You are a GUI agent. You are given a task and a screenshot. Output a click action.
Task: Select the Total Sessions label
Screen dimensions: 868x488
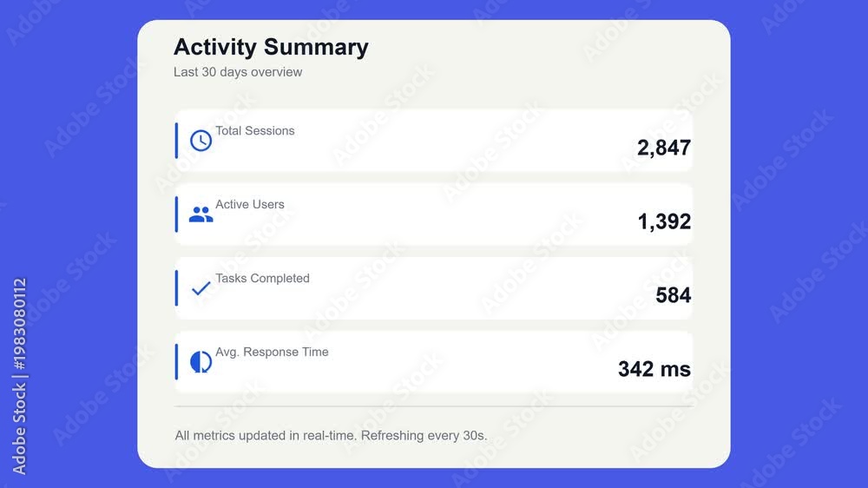(x=254, y=131)
